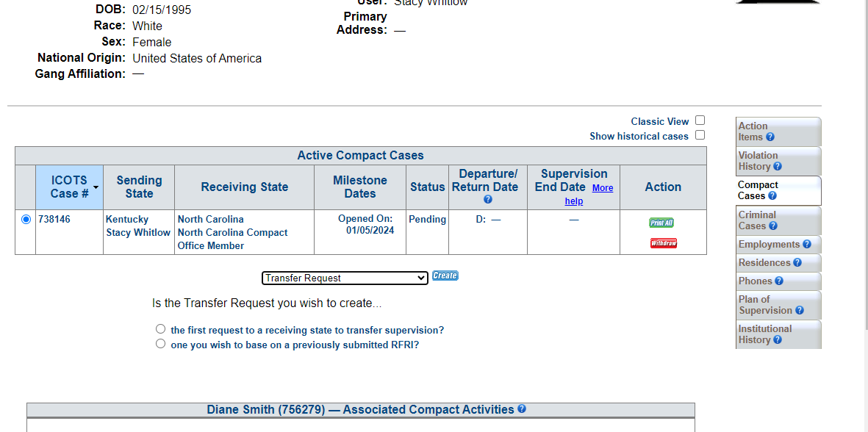The width and height of the screenshot is (868, 432).
Task: Enable Show historical cases checkbox
Action: 700,135
